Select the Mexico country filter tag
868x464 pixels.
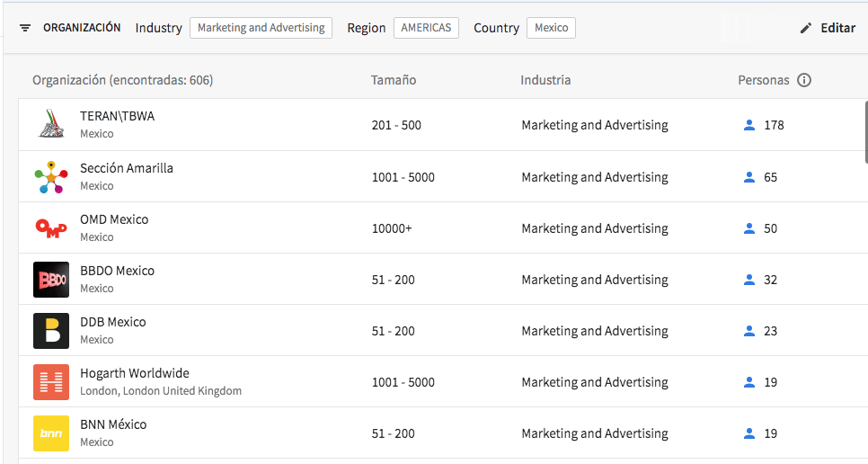(x=551, y=28)
